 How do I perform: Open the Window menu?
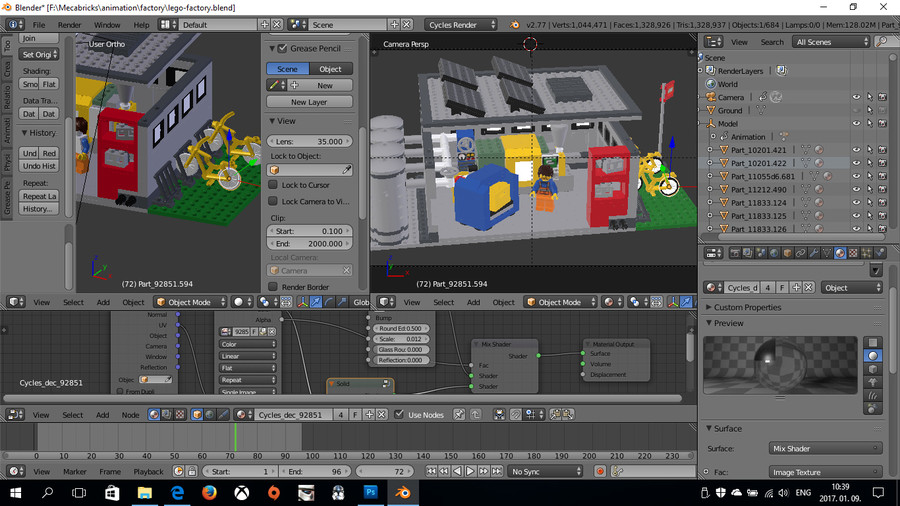pyautogui.click(x=107, y=25)
